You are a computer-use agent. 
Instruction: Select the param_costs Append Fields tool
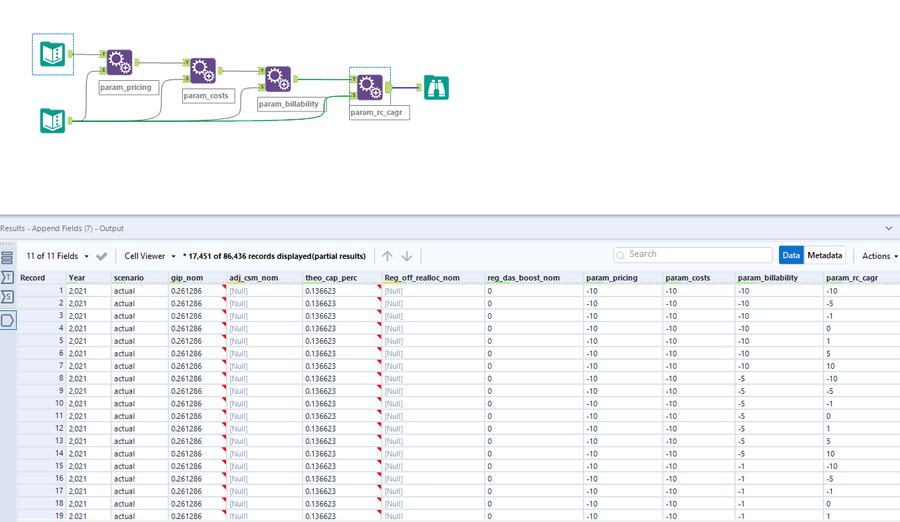pyautogui.click(x=203, y=71)
